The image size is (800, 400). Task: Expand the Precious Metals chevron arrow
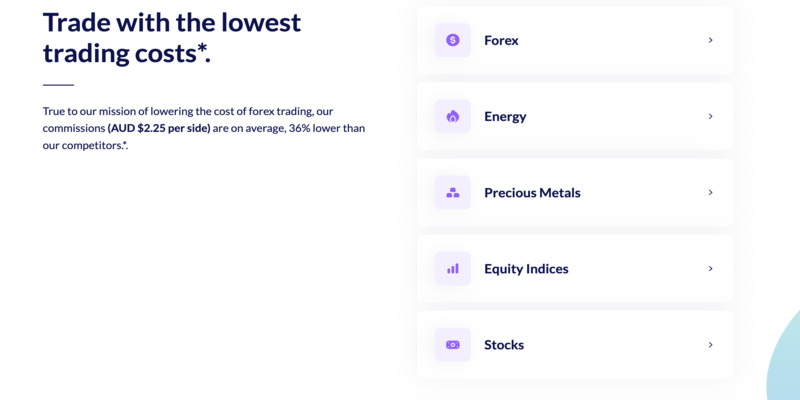[710, 192]
